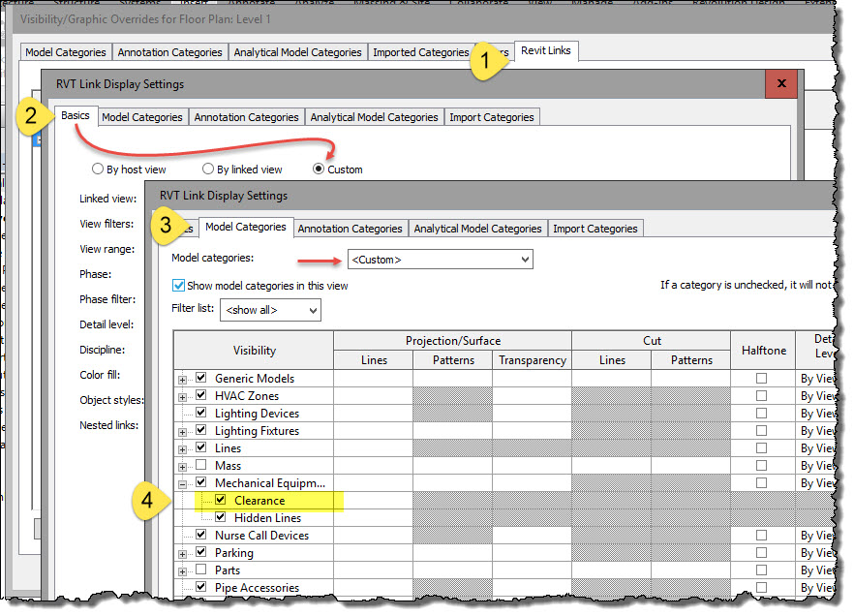This screenshot has height=616, width=854.
Task: Click Transparency cell for Mass row
Action: pyautogui.click(x=533, y=465)
